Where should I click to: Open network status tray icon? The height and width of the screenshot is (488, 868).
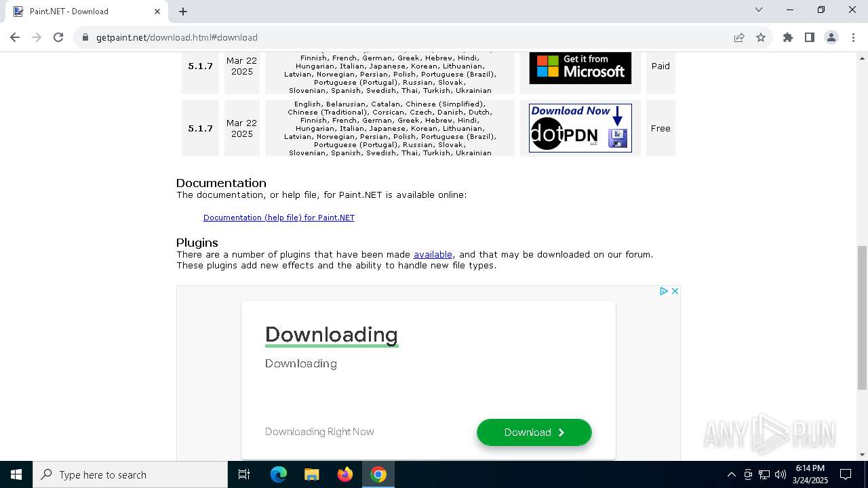pos(764,474)
